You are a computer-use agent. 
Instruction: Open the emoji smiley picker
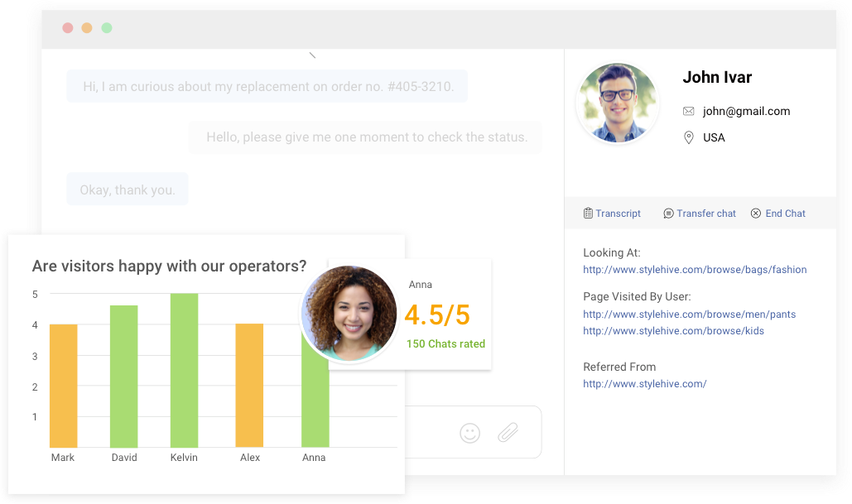pyautogui.click(x=469, y=432)
